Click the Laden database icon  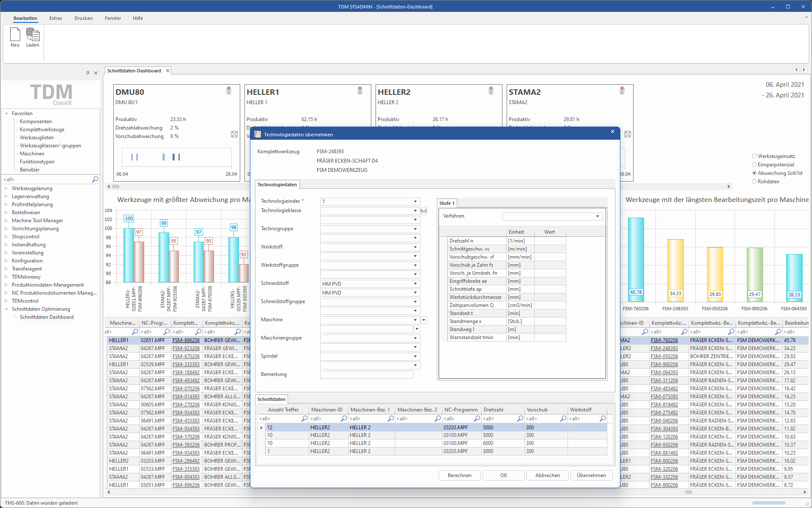(x=33, y=34)
